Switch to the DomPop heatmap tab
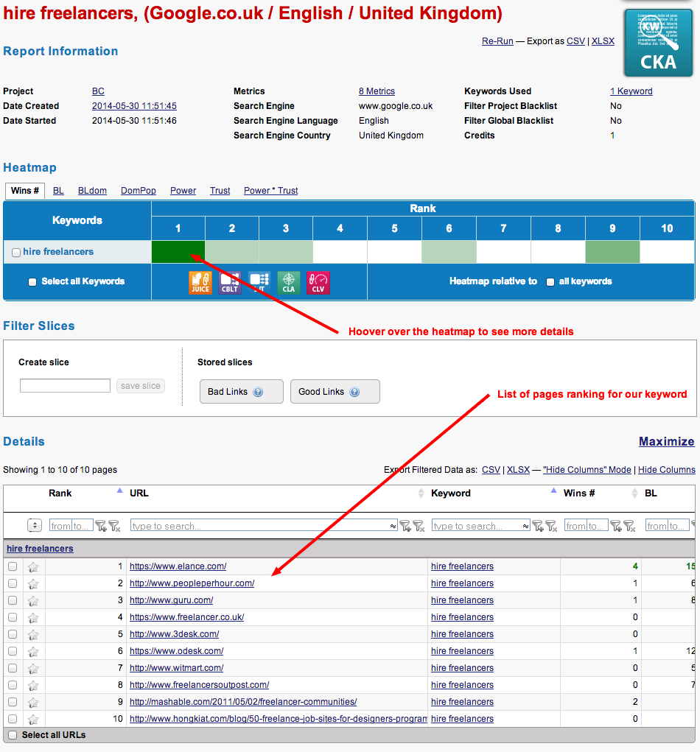700x752 pixels. (139, 191)
